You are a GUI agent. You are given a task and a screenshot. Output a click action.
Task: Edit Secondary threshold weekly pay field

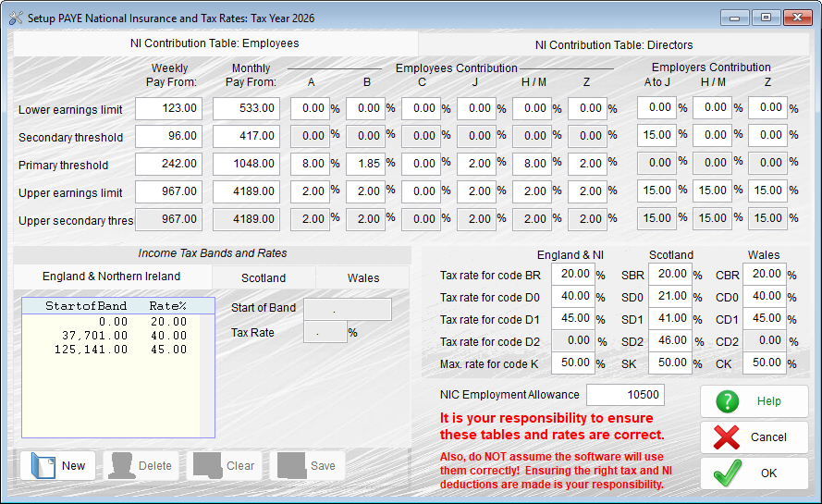(x=168, y=136)
